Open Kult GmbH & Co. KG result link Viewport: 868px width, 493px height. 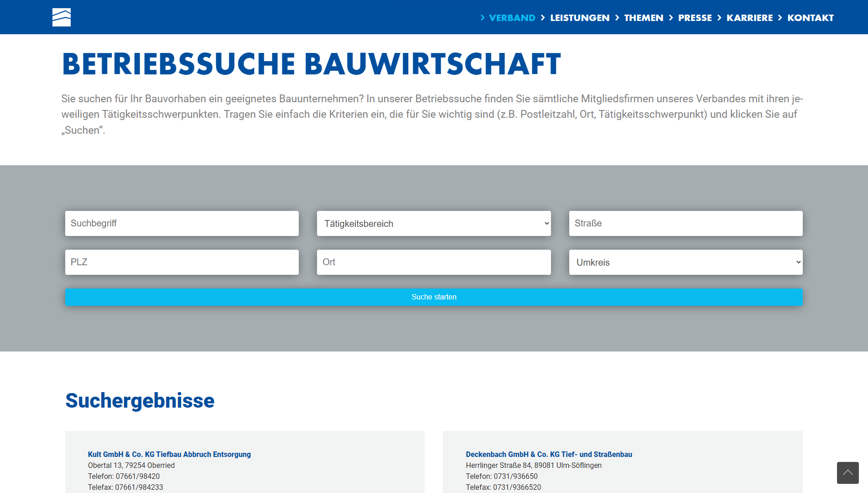(169, 454)
